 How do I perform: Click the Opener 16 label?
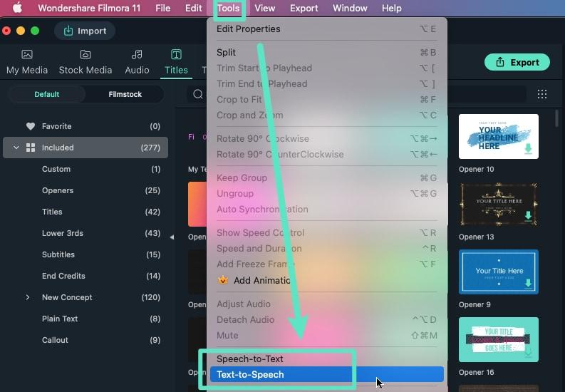477,372
